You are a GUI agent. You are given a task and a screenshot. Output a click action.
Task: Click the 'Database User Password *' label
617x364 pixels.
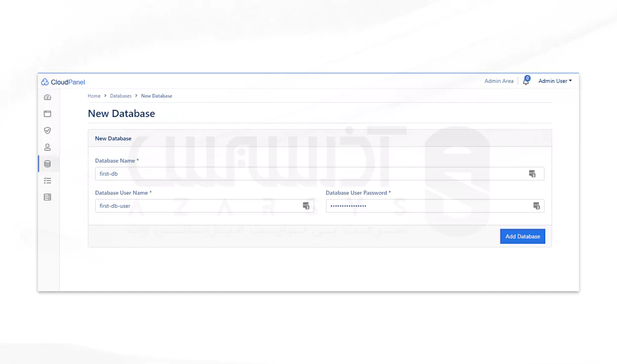point(358,193)
